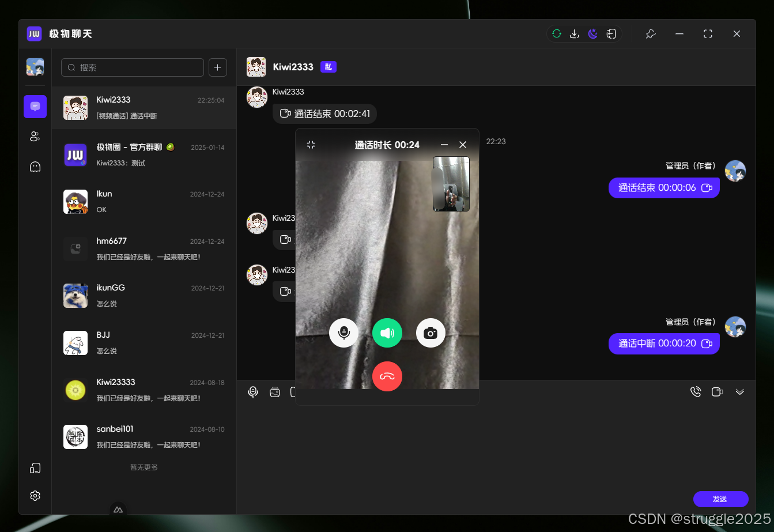Start a voice call with phone icon
The width and height of the screenshot is (774, 532).
point(696,392)
